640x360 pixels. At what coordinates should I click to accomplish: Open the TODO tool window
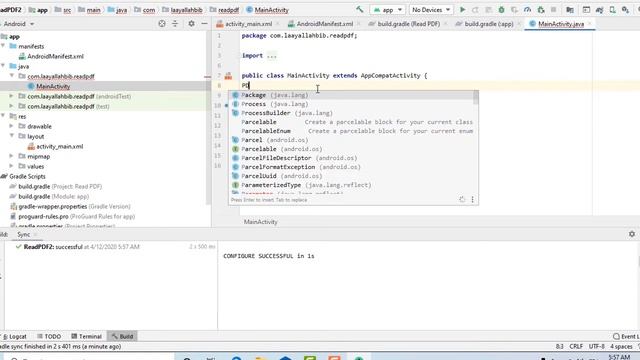click(49, 336)
